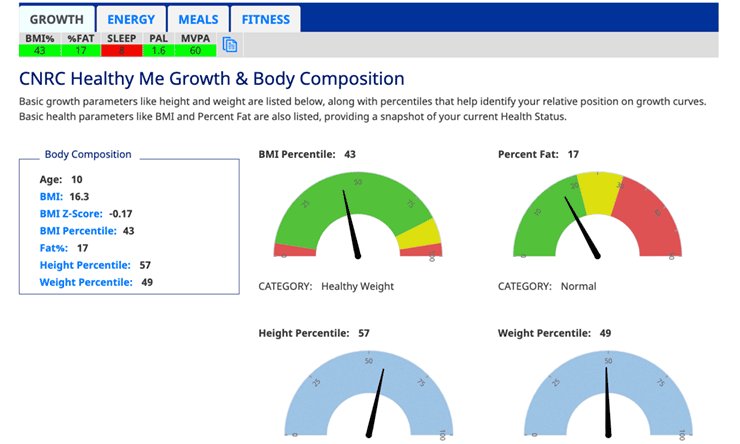Open the BMI link in Body Composition
740x444 pixels.
tap(51, 197)
